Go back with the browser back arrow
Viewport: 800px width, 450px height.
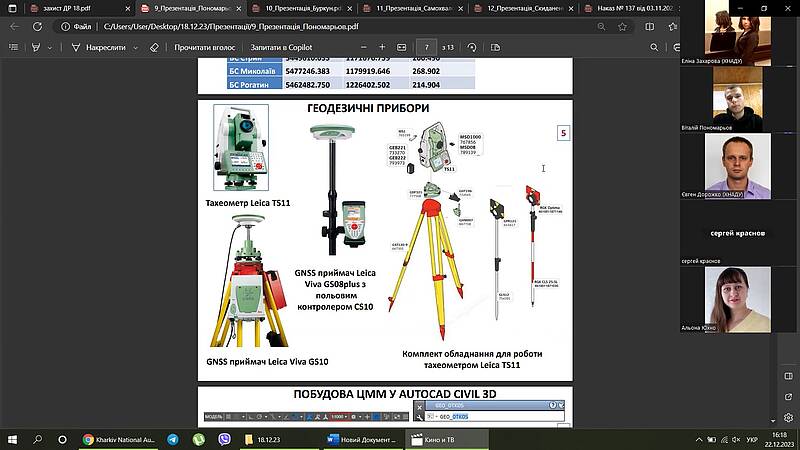[x=15, y=27]
